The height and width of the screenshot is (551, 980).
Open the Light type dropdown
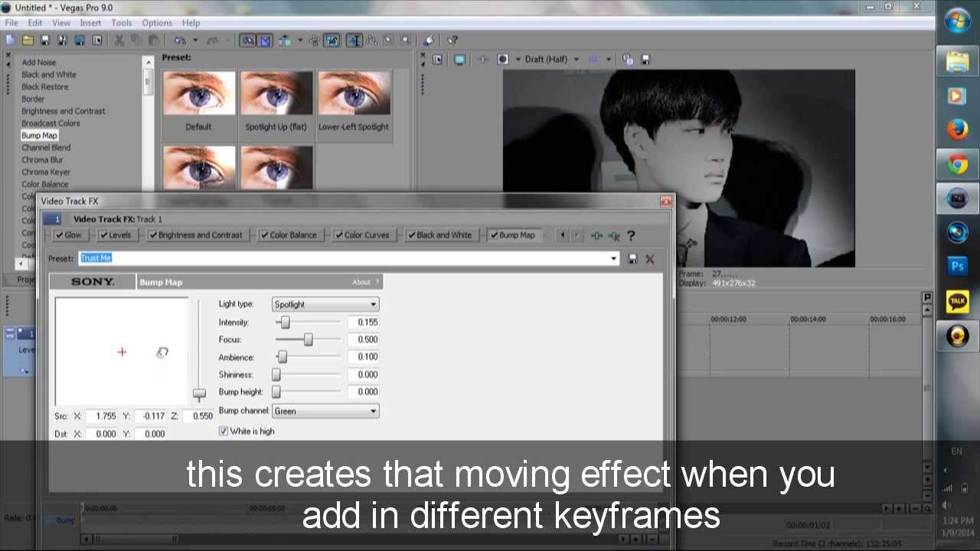[325, 305]
